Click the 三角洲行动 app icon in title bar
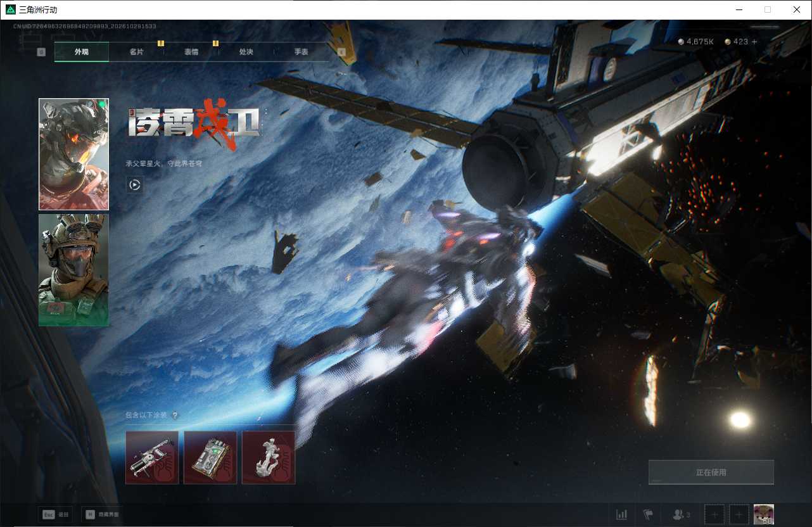812x527 pixels. [x=11, y=10]
